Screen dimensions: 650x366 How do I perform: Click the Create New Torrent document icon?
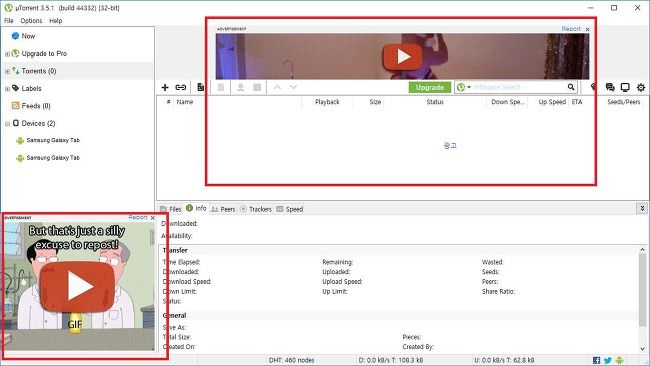201,87
